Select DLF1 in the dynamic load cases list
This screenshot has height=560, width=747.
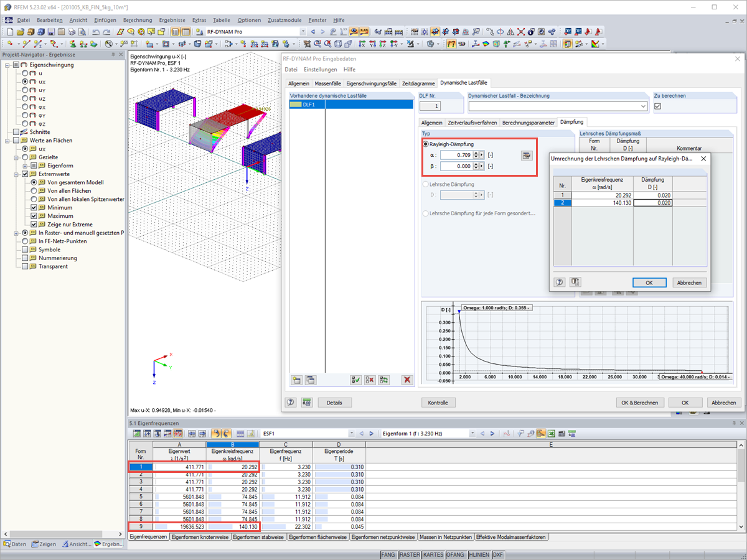pyautogui.click(x=352, y=105)
